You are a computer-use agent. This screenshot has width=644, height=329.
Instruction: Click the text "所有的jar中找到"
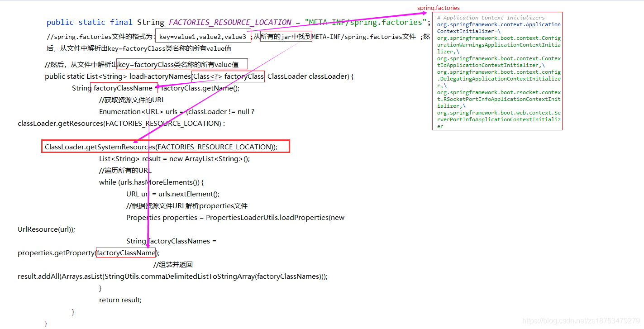[x=286, y=37]
